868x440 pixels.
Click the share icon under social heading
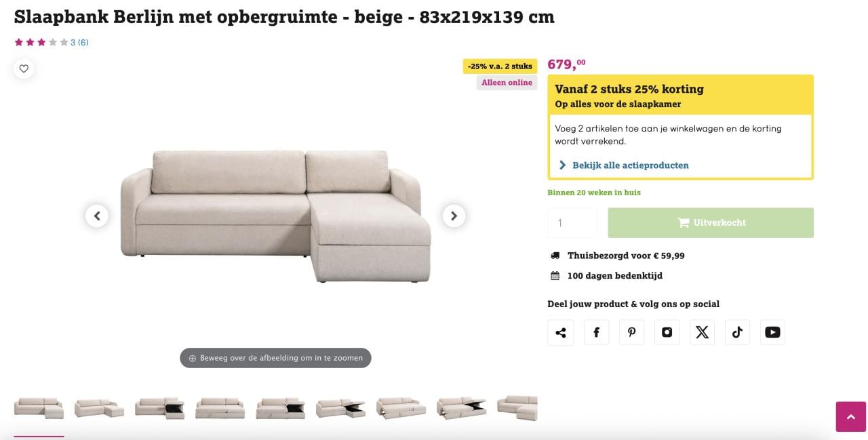coord(561,332)
